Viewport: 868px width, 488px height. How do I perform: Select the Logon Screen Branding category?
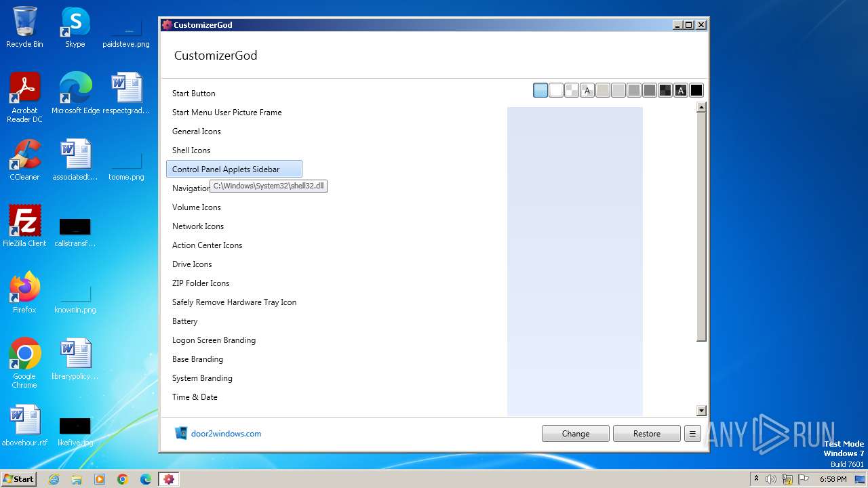point(234,340)
